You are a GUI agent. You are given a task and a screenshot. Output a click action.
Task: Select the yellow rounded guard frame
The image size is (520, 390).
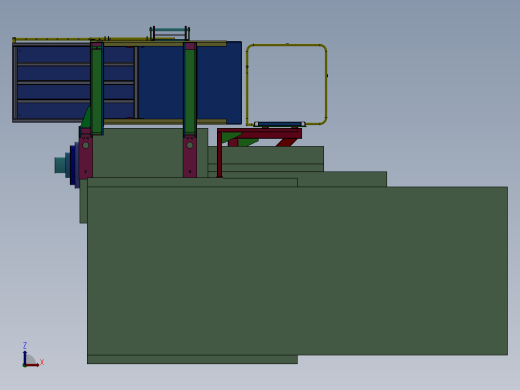[287, 84]
